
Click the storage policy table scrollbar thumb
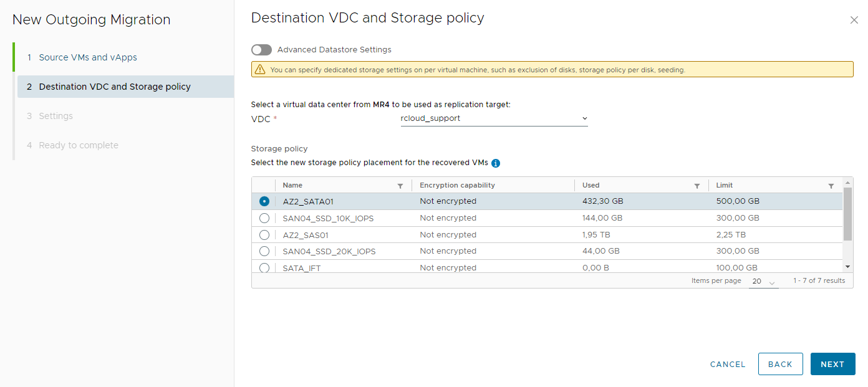tap(848, 214)
